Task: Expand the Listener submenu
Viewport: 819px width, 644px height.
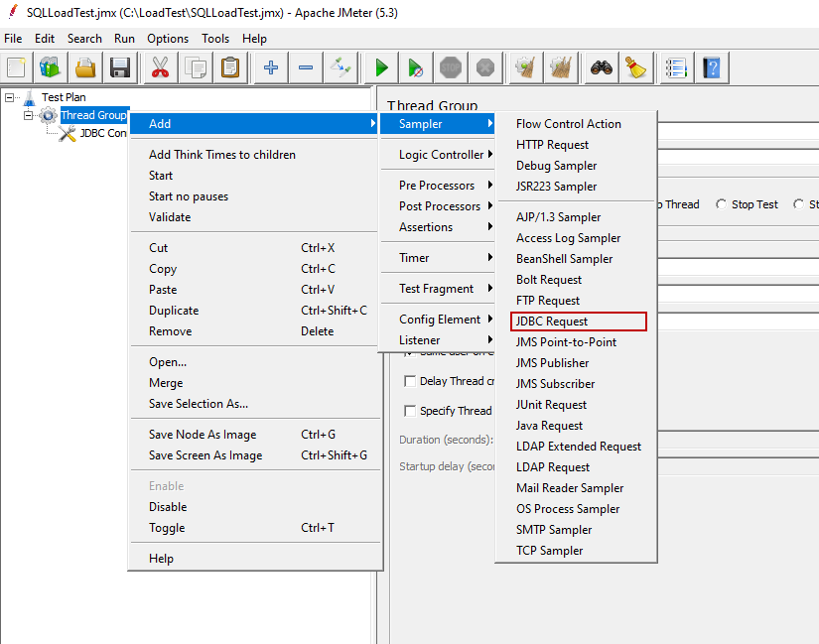Action: pos(437,340)
